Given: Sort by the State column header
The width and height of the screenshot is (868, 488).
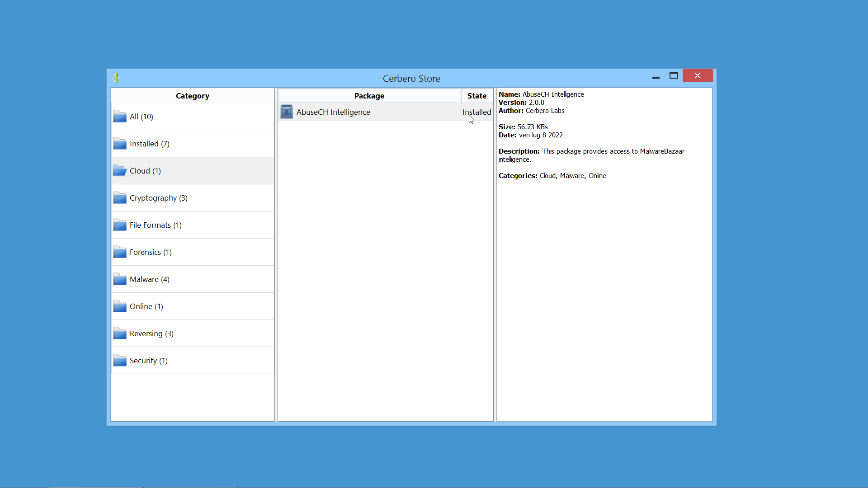Looking at the screenshot, I should pyautogui.click(x=476, y=96).
